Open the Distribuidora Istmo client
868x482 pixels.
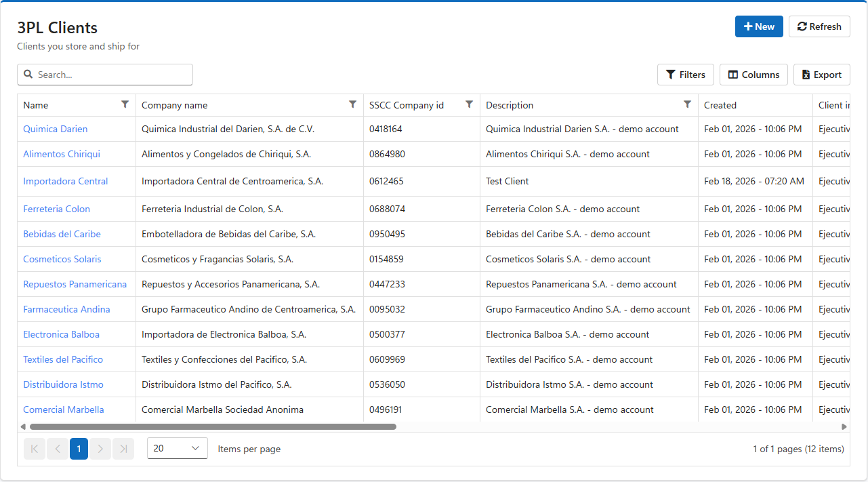63,384
